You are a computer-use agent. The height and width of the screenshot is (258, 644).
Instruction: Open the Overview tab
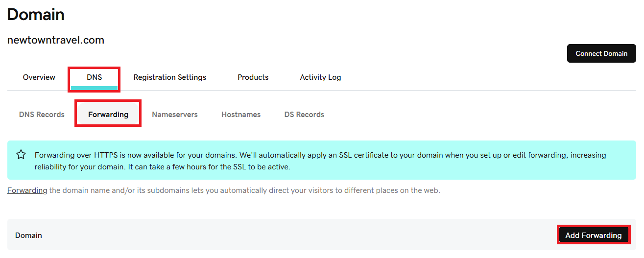click(39, 77)
